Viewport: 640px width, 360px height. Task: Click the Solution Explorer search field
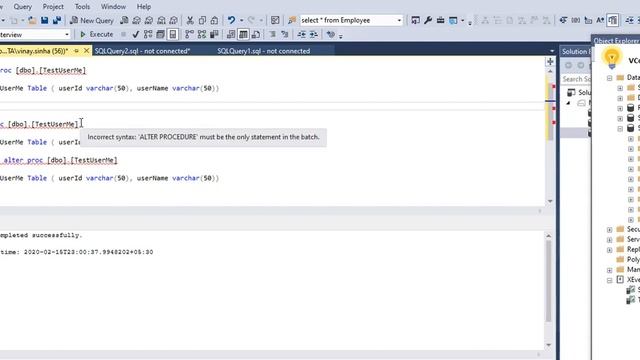576,79
